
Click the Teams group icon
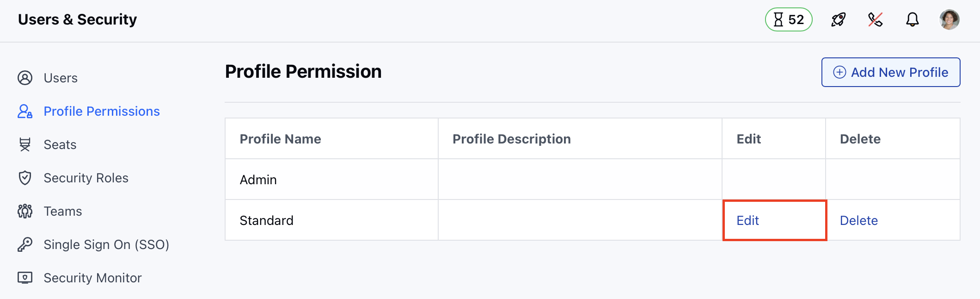[25, 211]
